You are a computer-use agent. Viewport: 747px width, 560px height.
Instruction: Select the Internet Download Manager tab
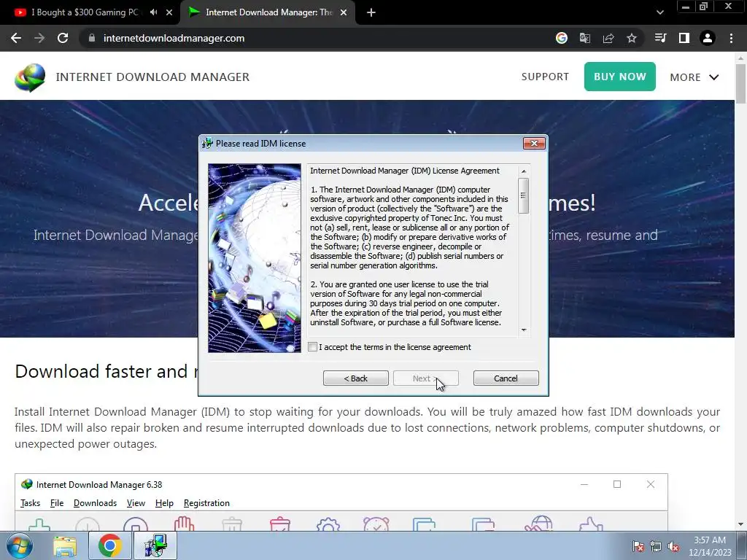[x=267, y=12]
